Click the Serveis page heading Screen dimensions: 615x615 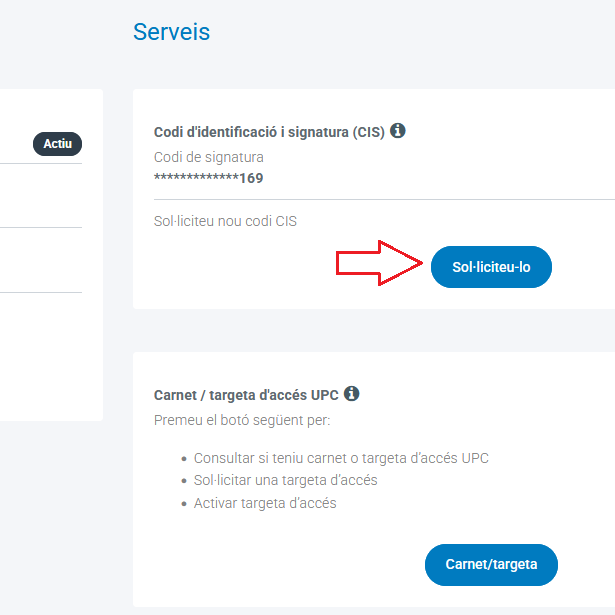(171, 32)
